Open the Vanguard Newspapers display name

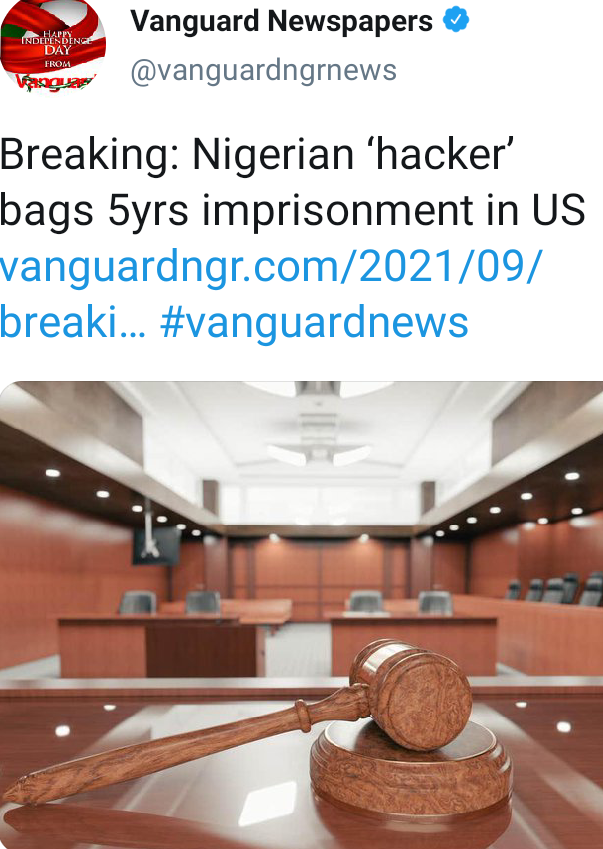coord(281,21)
